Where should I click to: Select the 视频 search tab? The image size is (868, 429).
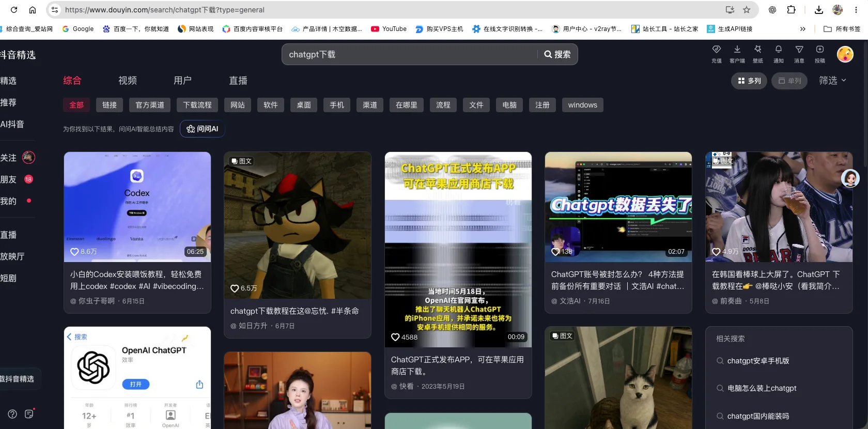[128, 80]
